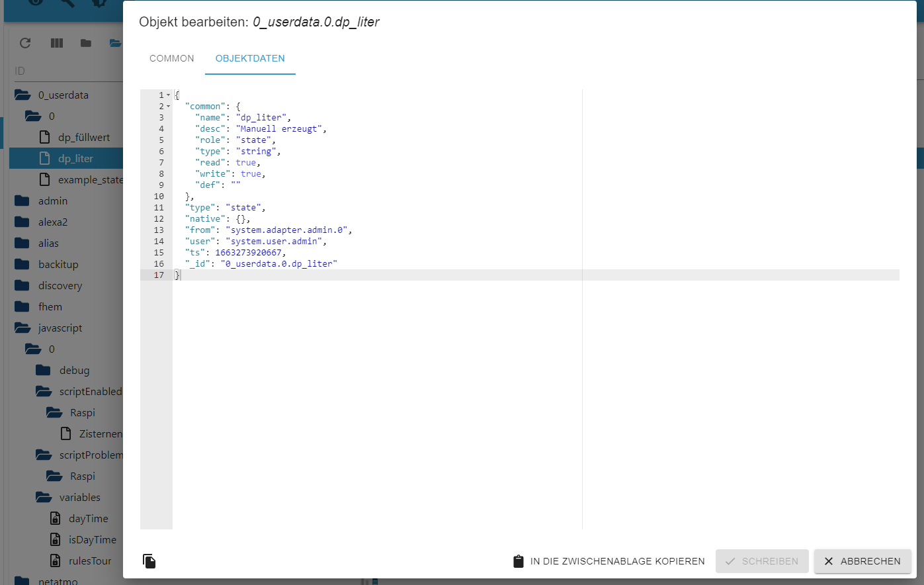The width and height of the screenshot is (924, 585).
Task: Click the debug folder icon
Action: (44, 371)
